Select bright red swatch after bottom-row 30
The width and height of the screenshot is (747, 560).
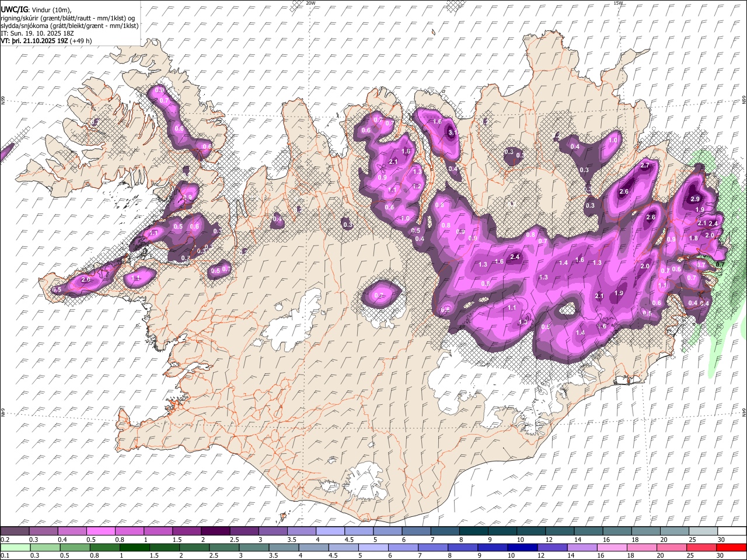(x=732, y=547)
